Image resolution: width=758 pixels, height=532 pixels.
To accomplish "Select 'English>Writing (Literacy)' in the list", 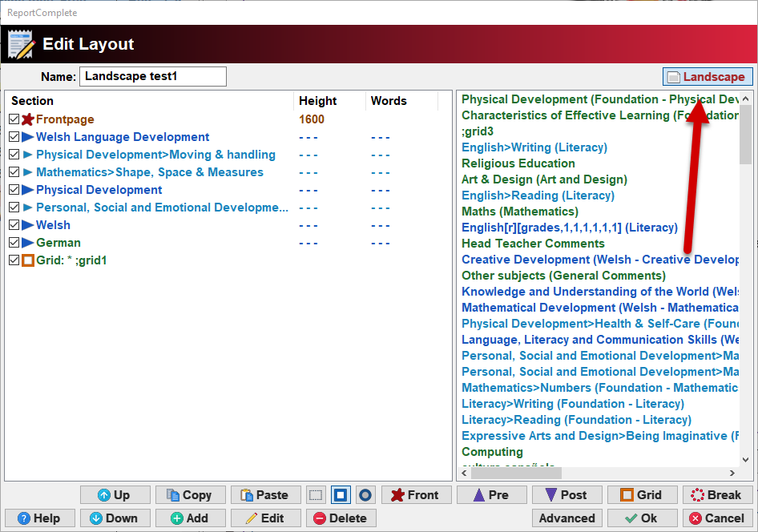I will pyautogui.click(x=534, y=147).
